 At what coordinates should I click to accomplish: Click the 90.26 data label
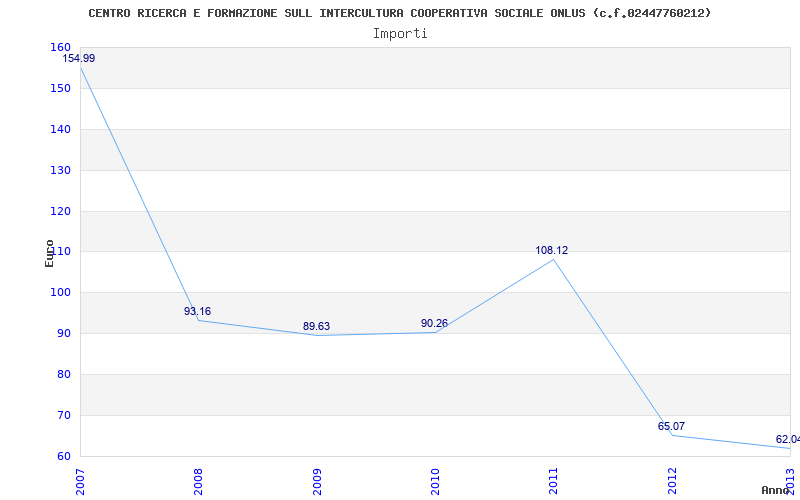click(x=434, y=323)
